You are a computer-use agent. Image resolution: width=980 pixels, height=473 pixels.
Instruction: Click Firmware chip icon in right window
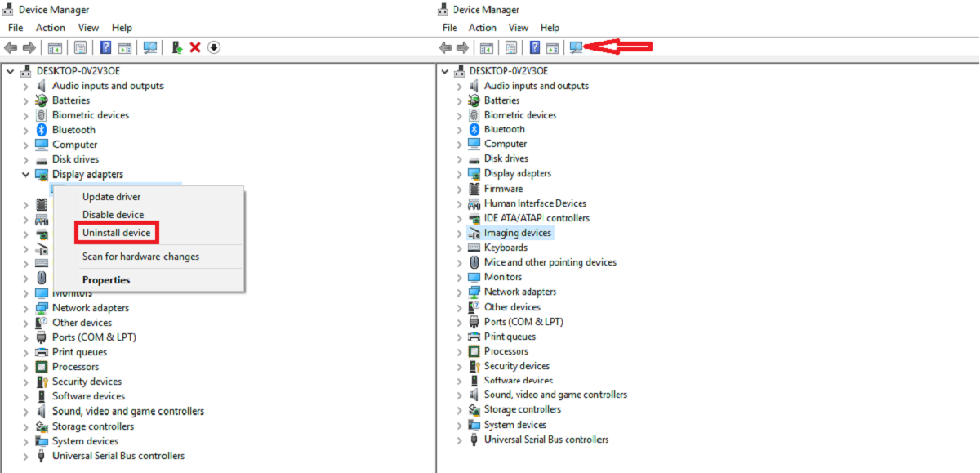click(474, 189)
